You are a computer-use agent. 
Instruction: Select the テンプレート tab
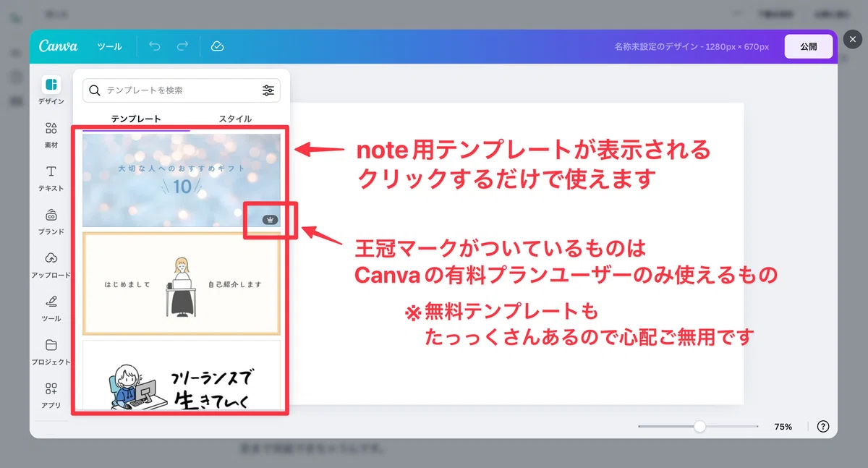(x=136, y=119)
